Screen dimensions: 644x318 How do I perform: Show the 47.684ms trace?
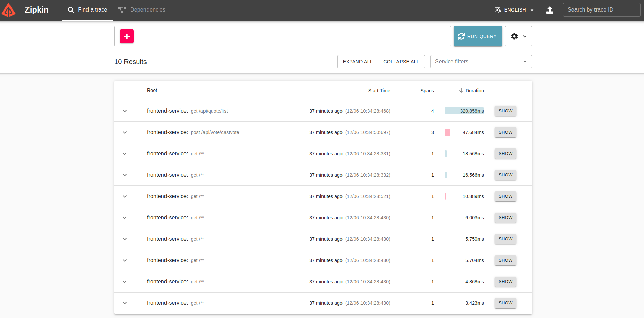tap(505, 132)
